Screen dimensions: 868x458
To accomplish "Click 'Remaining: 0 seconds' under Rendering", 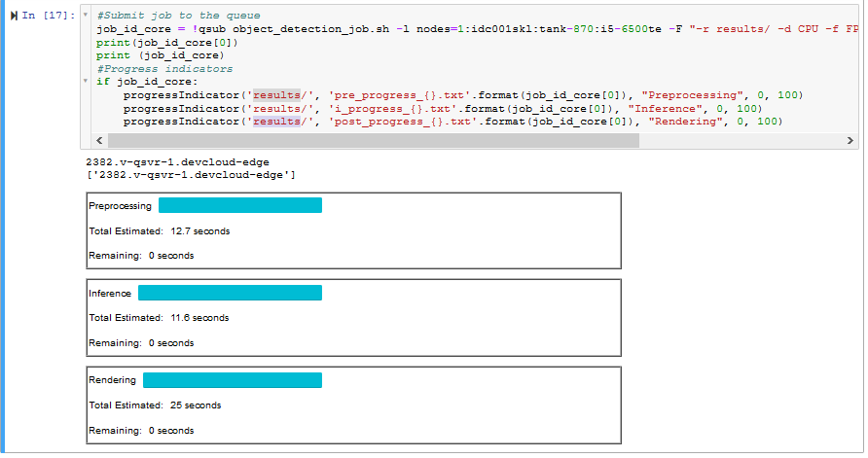I will [141, 431].
